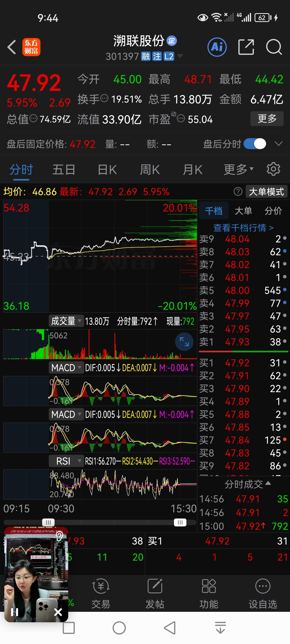
Task: Tap the 15:00 trade record 47.92
Action: pos(244,526)
